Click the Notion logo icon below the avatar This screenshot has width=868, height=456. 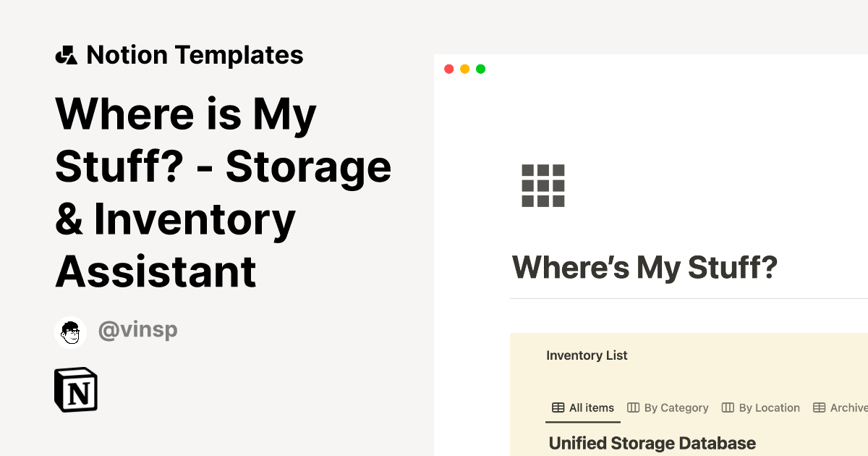point(75,390)
